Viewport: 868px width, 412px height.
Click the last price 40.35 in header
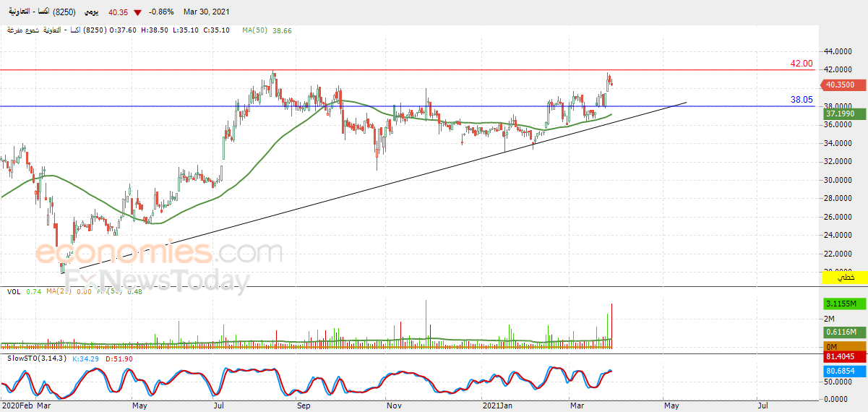click(118, 13)
